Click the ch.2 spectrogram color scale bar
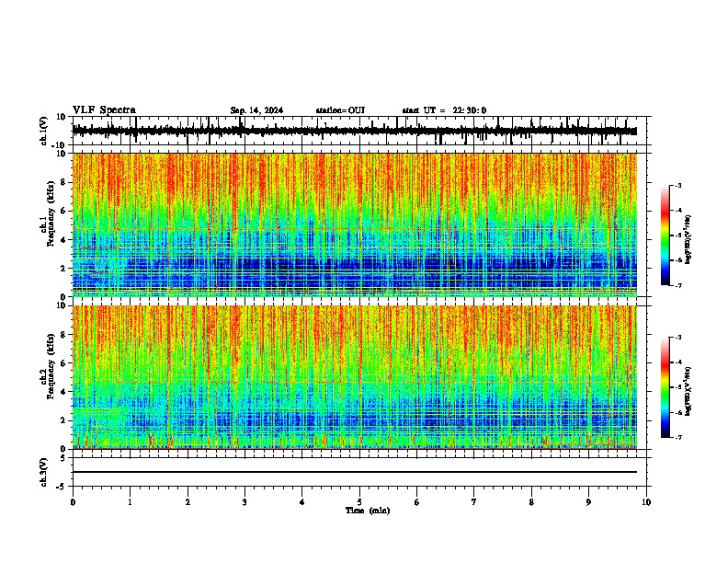 point(665,387)
